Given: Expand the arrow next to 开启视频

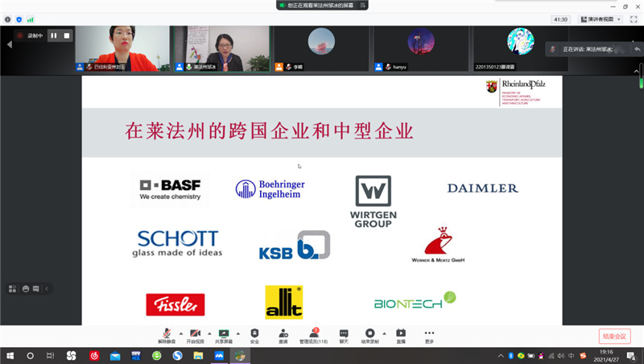Looking at the screenshot, I should [209, 333].
